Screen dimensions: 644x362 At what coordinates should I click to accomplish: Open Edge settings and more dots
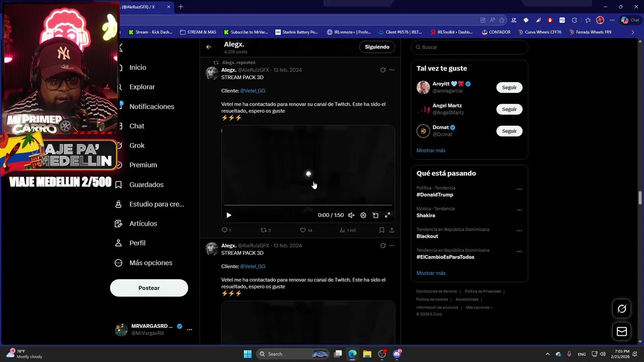point(612,20)
